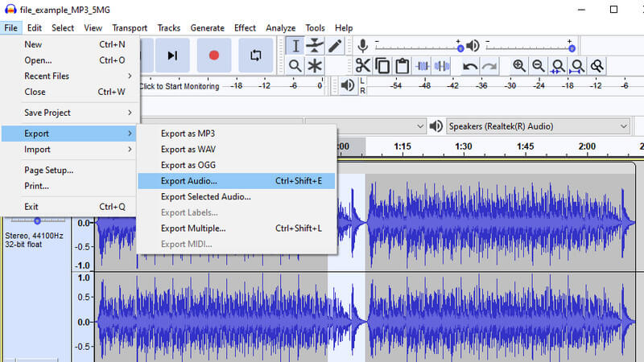Open the Edit menu
Viewport: 644px width, 362px height.
[x=35, y=28]
